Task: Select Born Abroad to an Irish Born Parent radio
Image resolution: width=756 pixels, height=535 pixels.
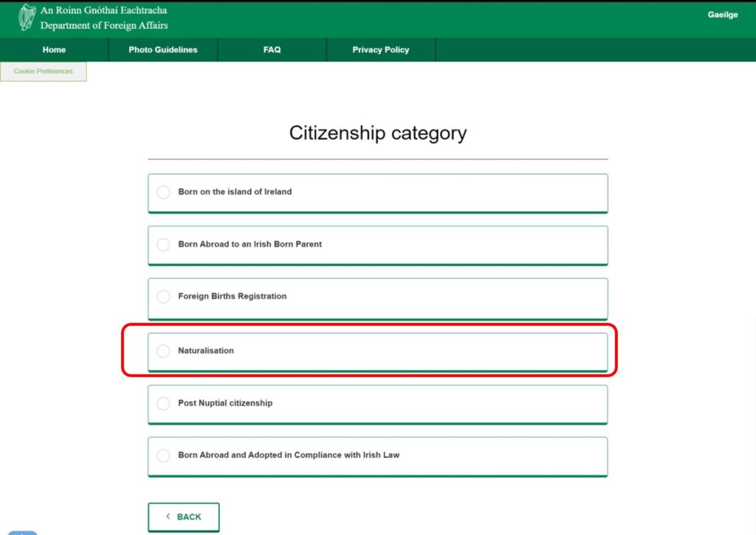Action: point(163,245)
